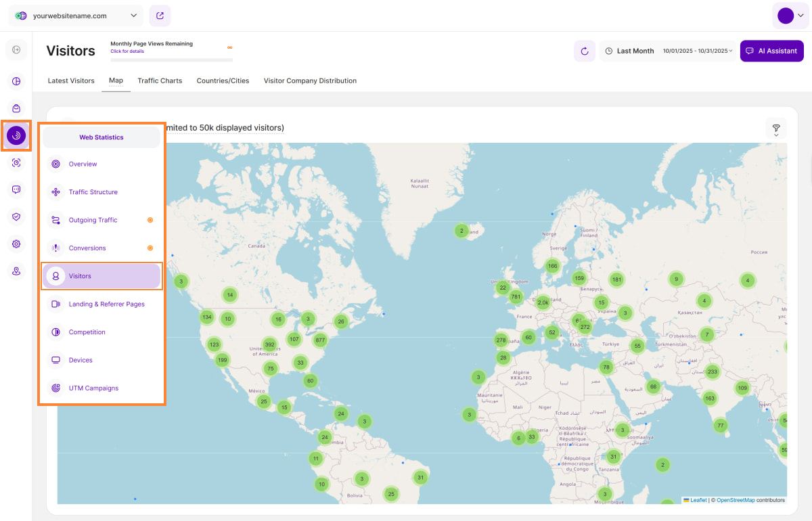
Task: Open Landing & Referrer Pages menu item
Action: point(106,304)
